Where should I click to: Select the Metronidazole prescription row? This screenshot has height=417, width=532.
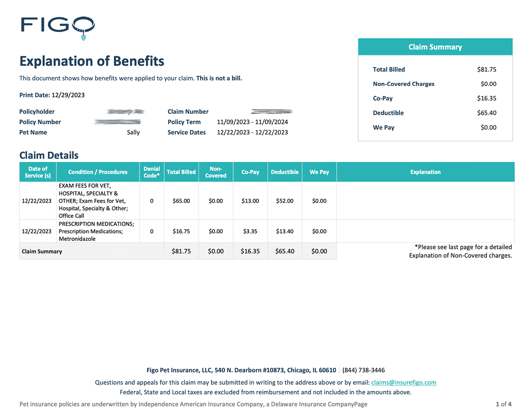coord(267,231)
